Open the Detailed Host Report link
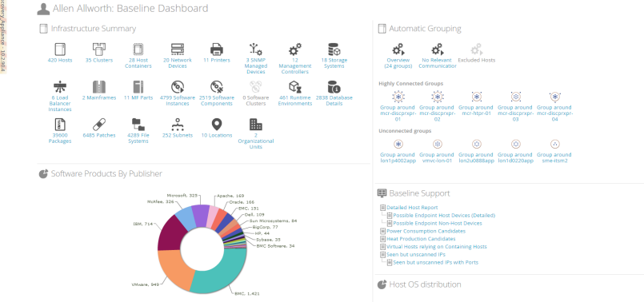 412,208
